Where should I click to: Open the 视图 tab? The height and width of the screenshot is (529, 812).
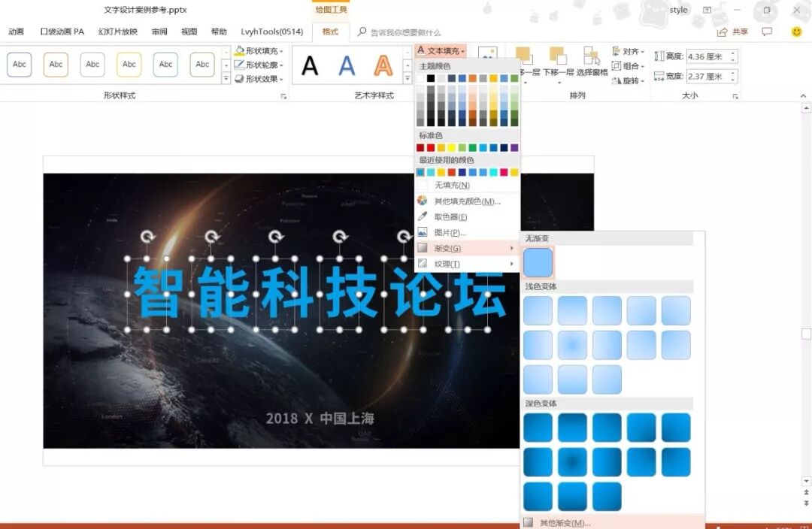(189, 32)
